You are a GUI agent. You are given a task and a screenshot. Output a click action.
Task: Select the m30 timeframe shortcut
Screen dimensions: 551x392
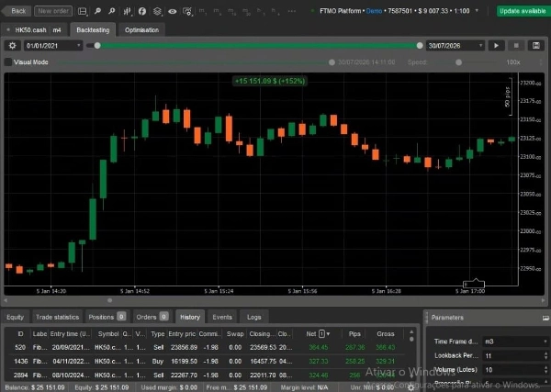click(246, 11)
